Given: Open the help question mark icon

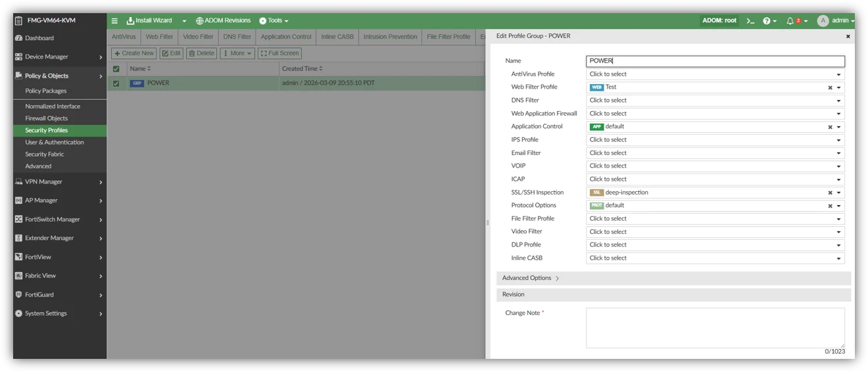Looking at the screenshot, I should (767, 21).
